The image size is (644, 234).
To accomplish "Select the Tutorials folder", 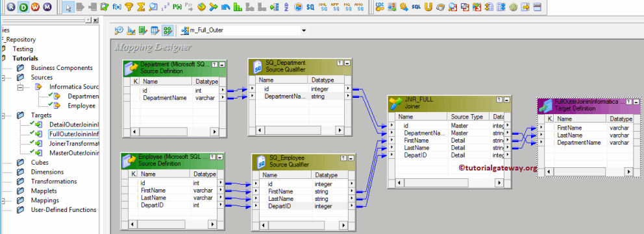I will (25, 58).
